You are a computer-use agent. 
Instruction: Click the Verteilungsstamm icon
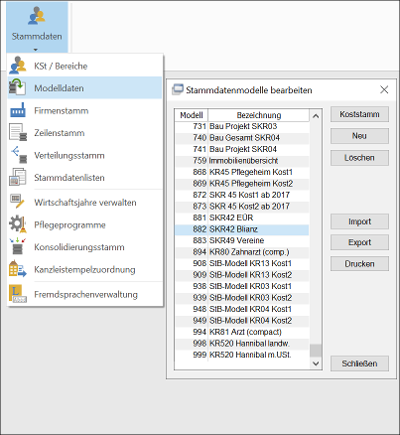click(x=19, y=155)
